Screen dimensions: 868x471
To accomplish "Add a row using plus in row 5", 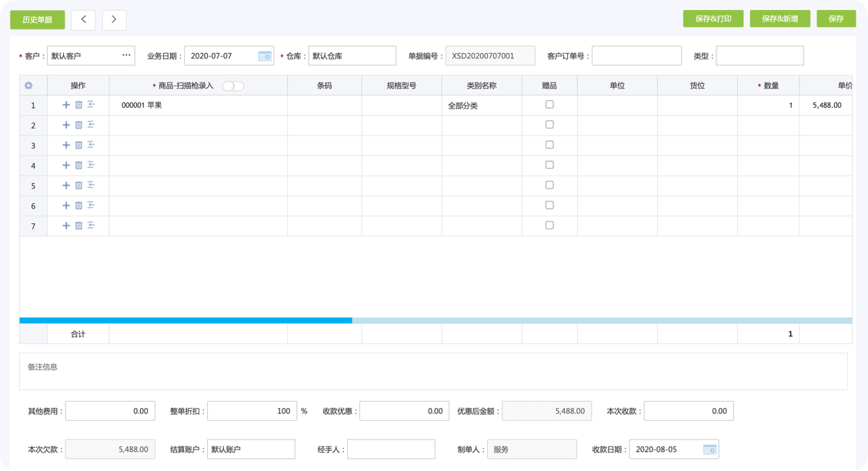I will pyautogui.click(x=66, y=185).
